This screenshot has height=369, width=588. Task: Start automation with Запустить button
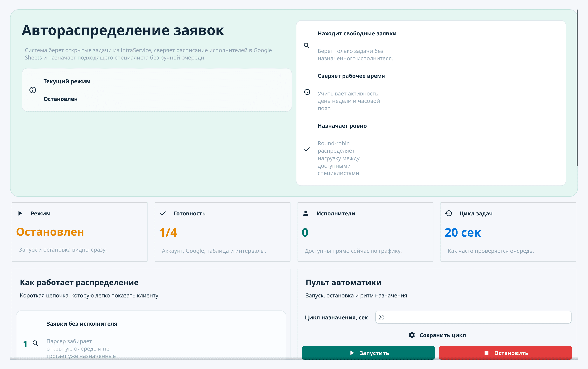point(368,353)
